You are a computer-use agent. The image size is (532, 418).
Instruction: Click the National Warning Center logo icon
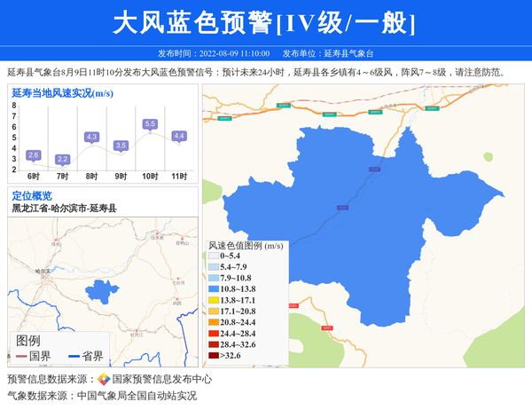104,379
